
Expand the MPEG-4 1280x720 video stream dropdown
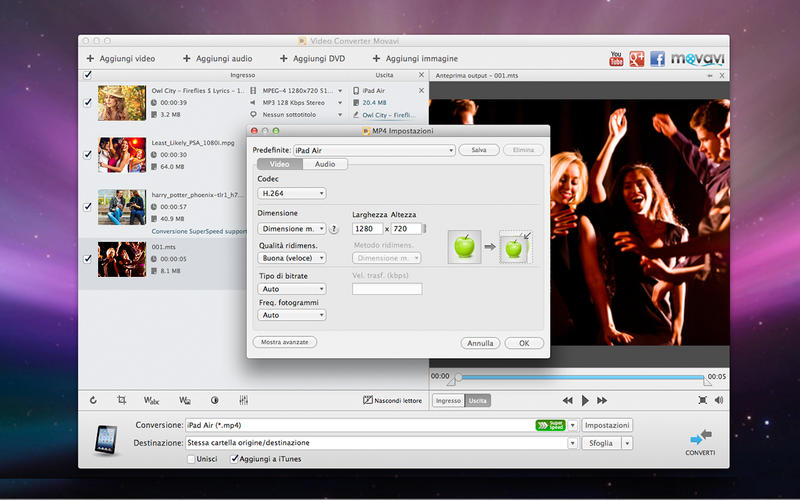click(x=340, y=91)
